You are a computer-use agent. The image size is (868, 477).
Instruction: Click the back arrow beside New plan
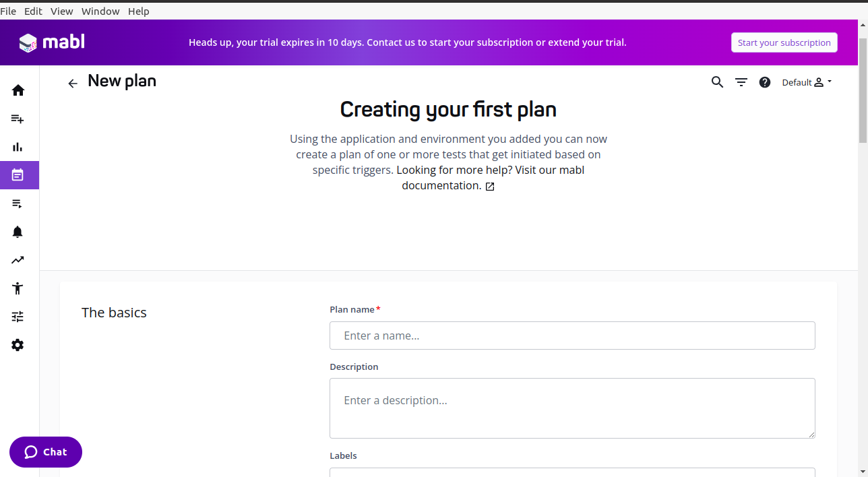pyautogui.click(x=73, y=83)
